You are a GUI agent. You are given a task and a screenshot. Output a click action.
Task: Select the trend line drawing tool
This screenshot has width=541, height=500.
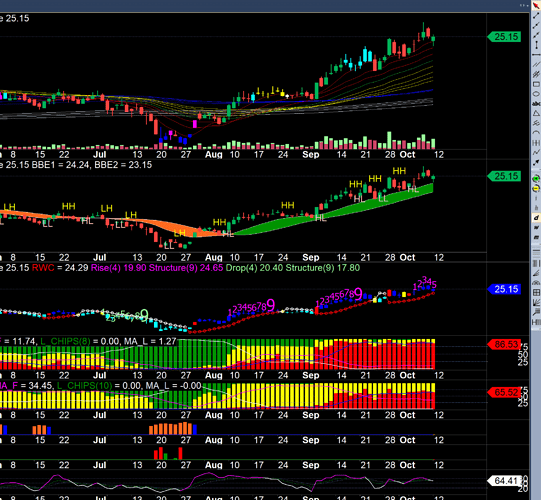tap(536, 15)
